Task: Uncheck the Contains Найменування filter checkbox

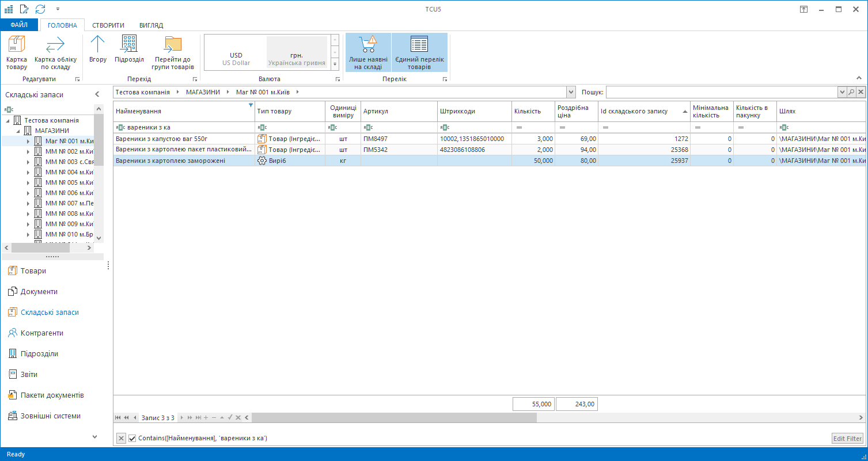Action: (x=132, y=439)
